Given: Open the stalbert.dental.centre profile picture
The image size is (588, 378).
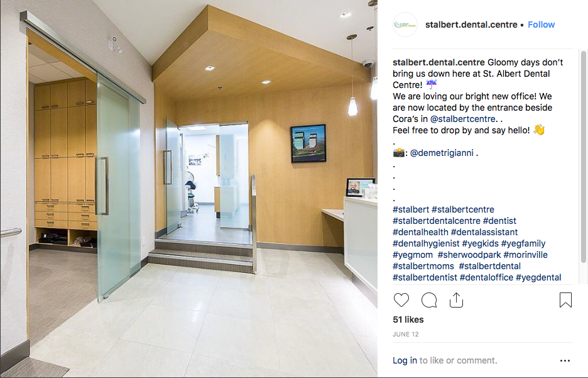Looking at the screenshot, I should (405, 25).
